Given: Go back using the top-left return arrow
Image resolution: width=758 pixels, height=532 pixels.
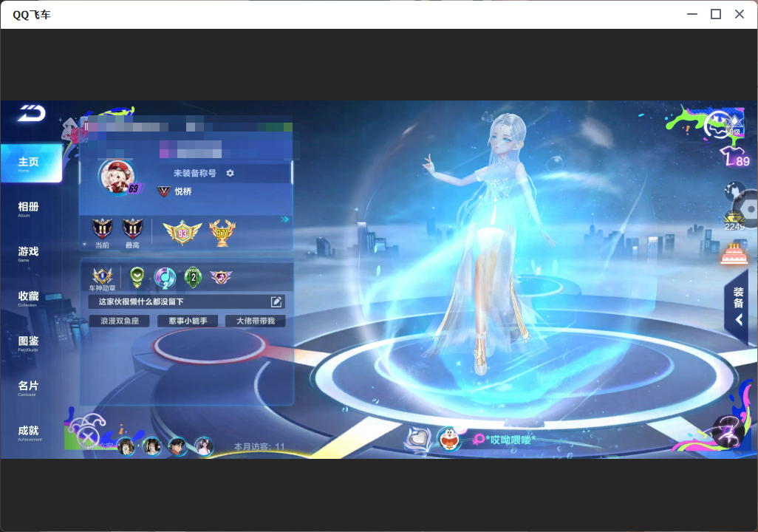Looking at the screenshot, I should [x=32, y=114].
